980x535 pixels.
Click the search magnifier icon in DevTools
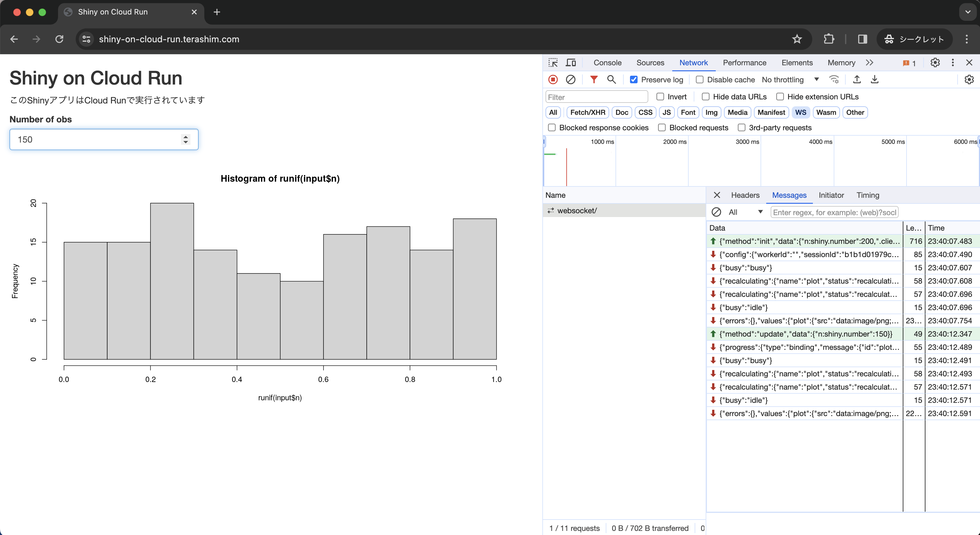tap(611, 79)
